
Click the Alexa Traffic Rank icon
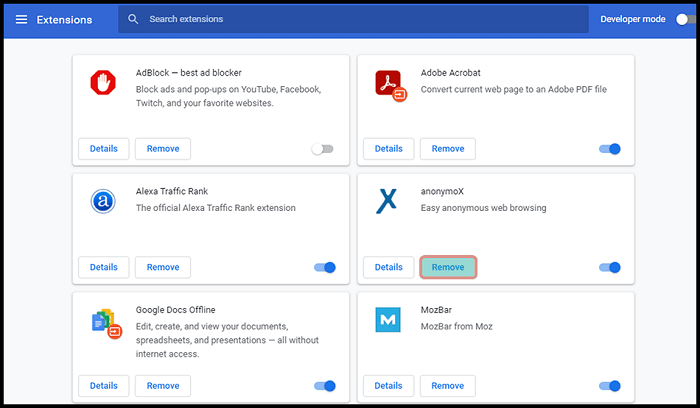tap(103, 201)
